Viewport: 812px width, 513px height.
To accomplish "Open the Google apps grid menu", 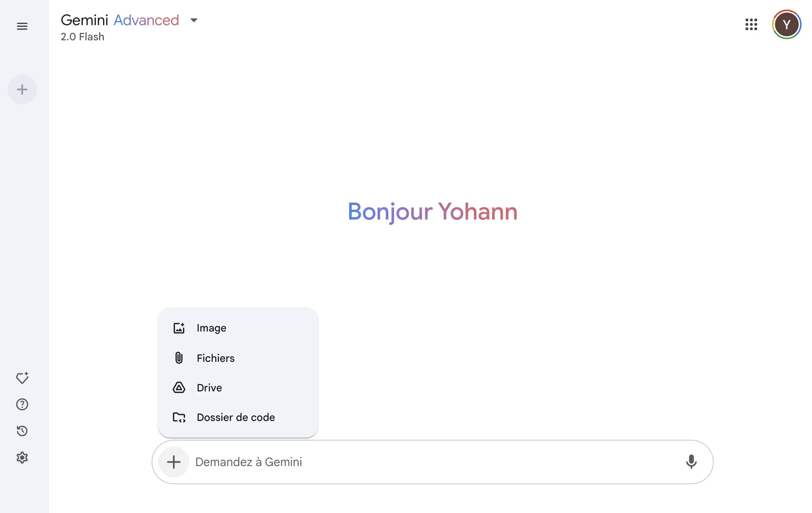I will [751, 25].
